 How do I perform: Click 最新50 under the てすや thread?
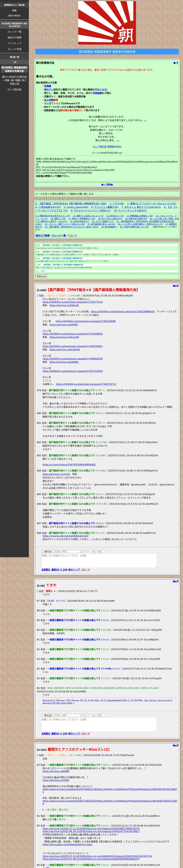click(x=55, y=734)
